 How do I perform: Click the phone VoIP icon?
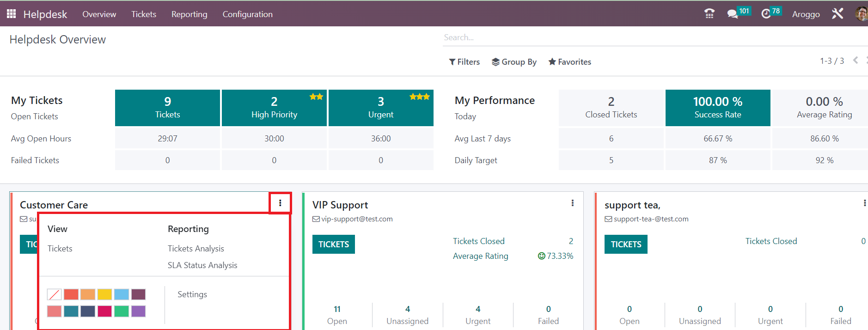click(709, 14)
